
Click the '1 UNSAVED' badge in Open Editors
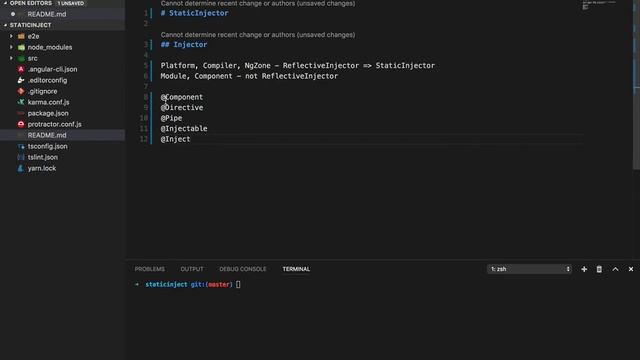coord(71,3)
